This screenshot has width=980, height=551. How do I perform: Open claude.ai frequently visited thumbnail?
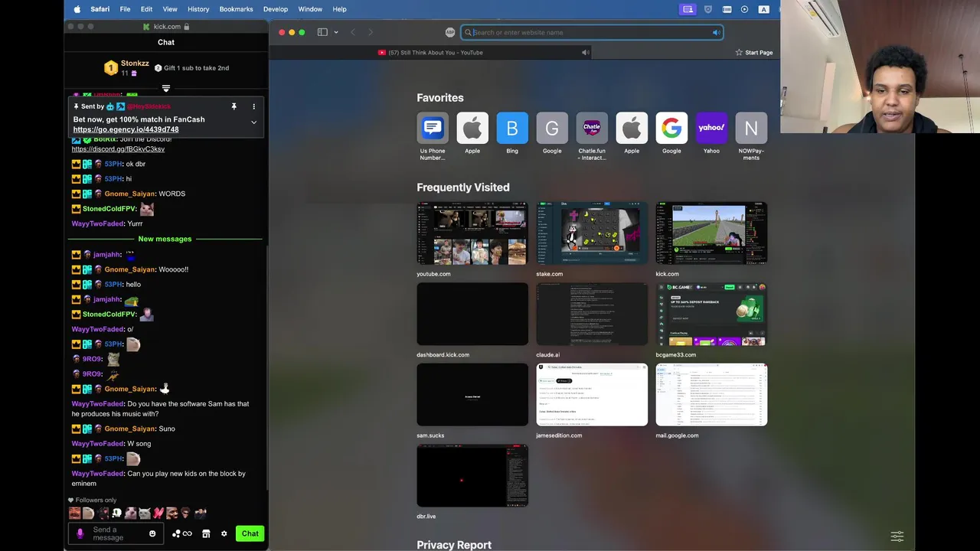592,315
